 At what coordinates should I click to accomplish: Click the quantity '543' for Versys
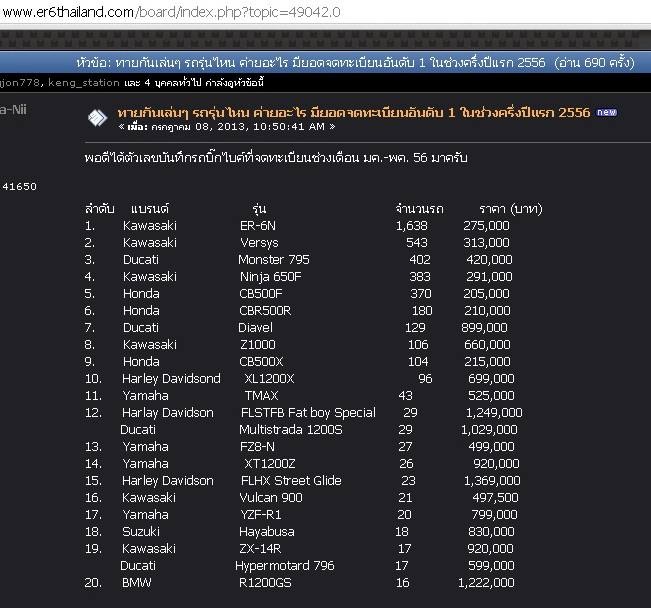tap(417, 243)
